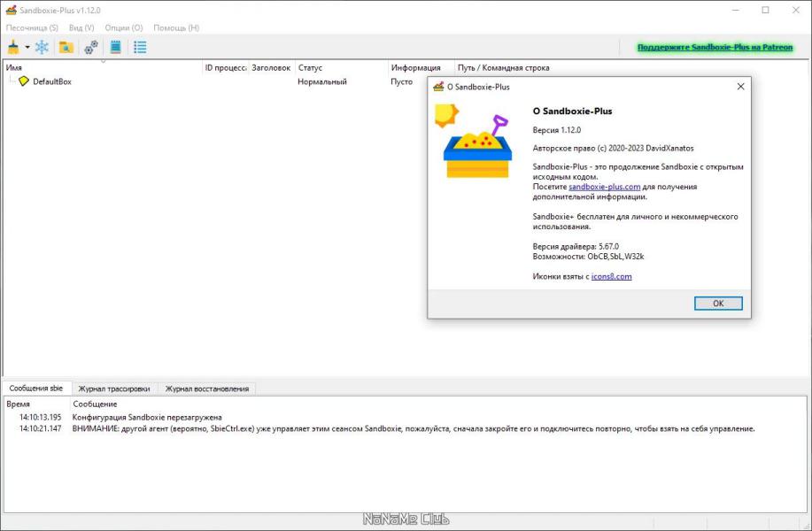Sort by the Статус column header
Viewport: 812px width, 531px height.
coord(341,67)
